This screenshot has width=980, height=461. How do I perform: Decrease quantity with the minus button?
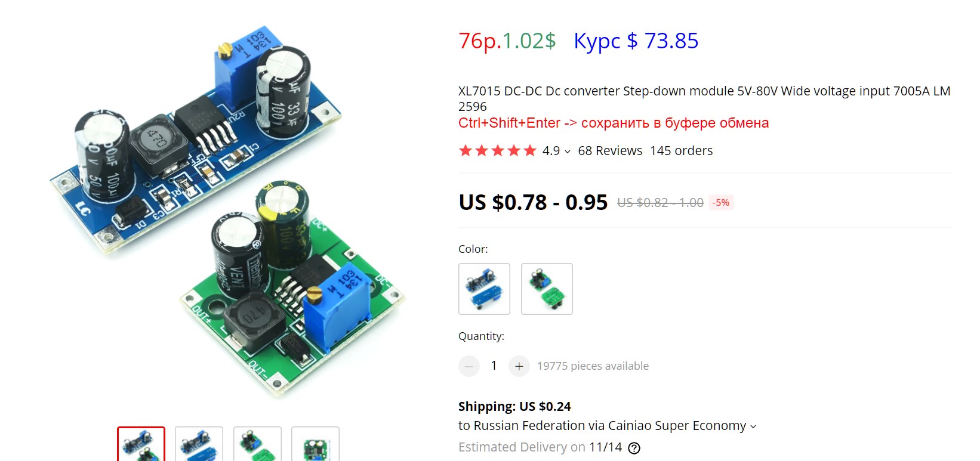pos(469,366)
